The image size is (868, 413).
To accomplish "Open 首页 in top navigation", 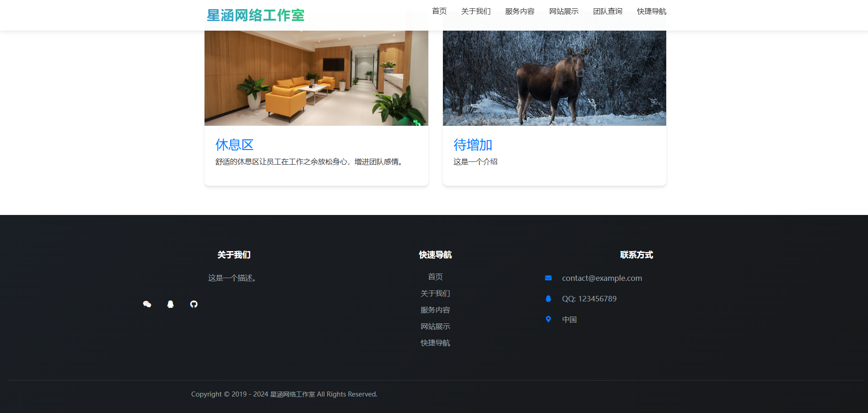I will 439,11.
